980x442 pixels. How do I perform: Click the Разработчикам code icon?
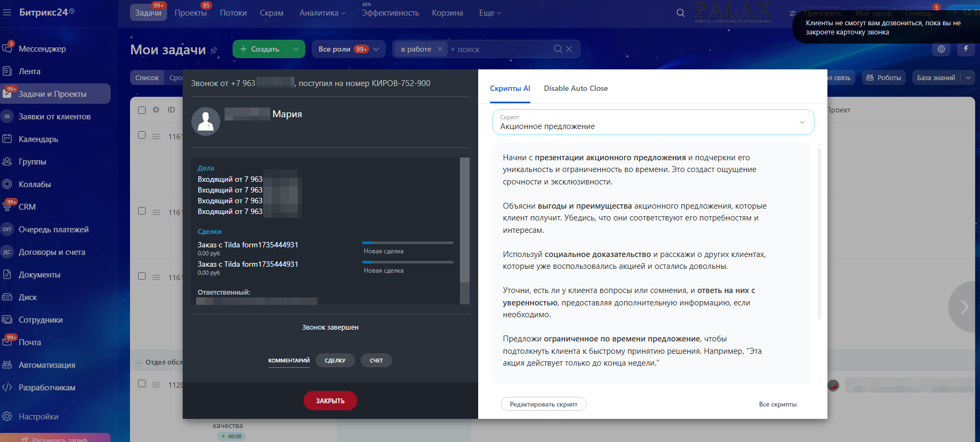tap(8, 387)
